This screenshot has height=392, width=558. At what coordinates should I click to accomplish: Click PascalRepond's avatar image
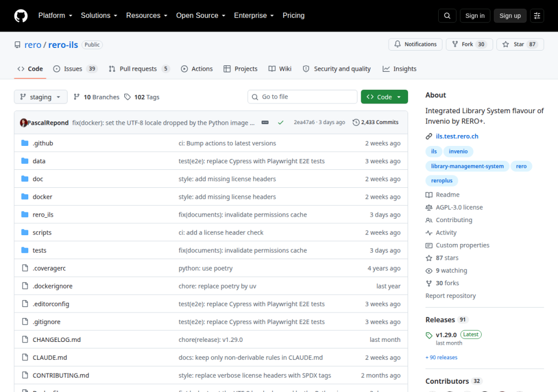[x=23, y=122]
